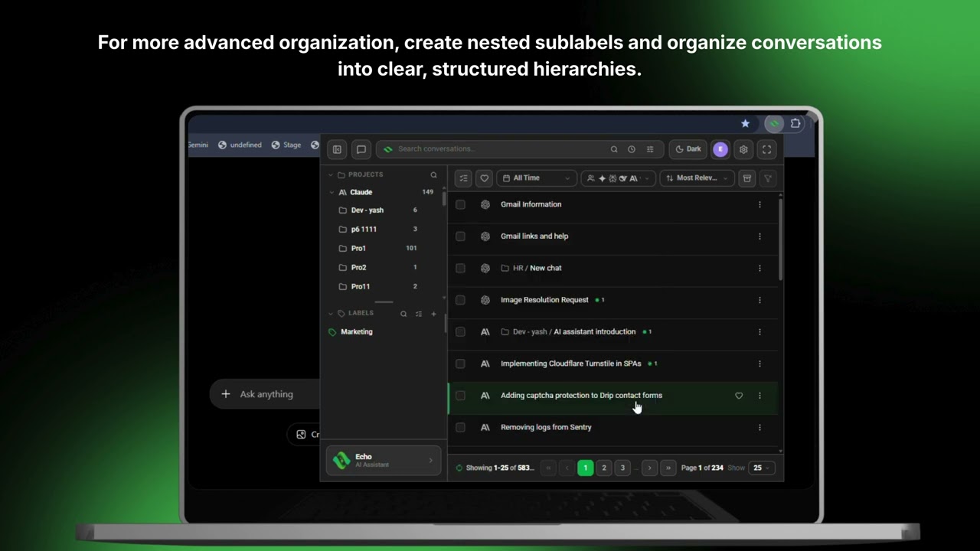Check the Gmail links and help box
The height and width of the screenshot is (551, 980).
click(x=460, y=236)
